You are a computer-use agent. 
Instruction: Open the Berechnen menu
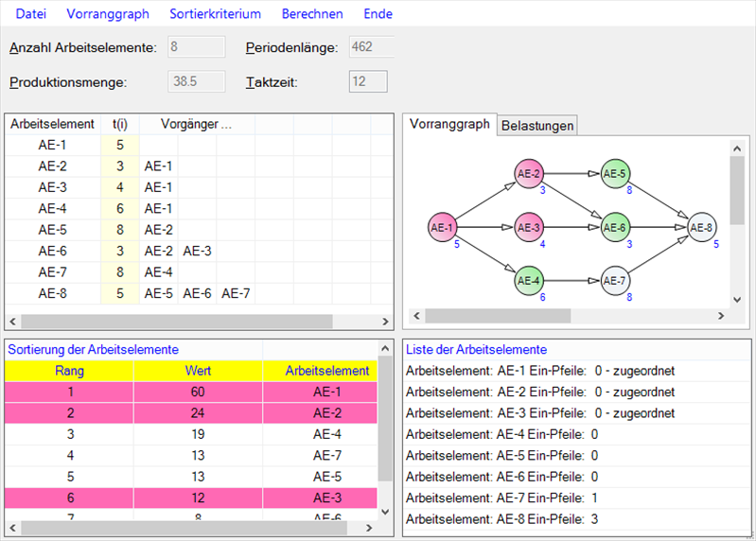tap(311, 14)
